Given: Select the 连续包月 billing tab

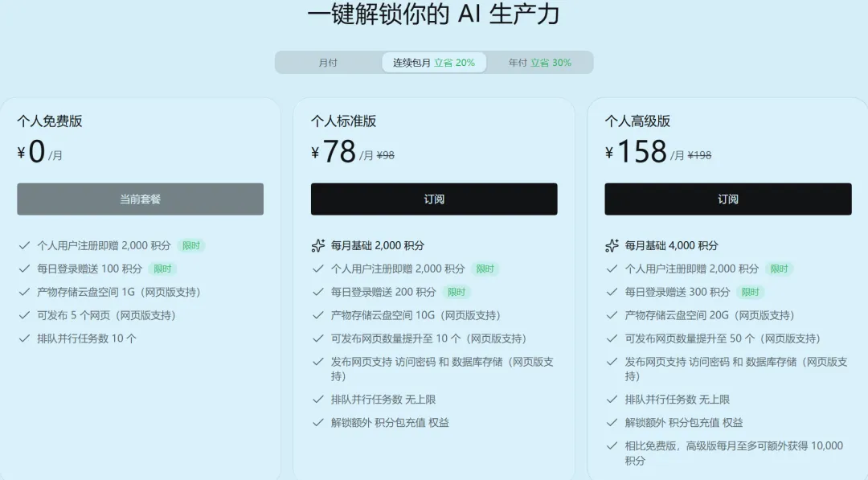Looking at the screenshot, I should pos(434,63).
